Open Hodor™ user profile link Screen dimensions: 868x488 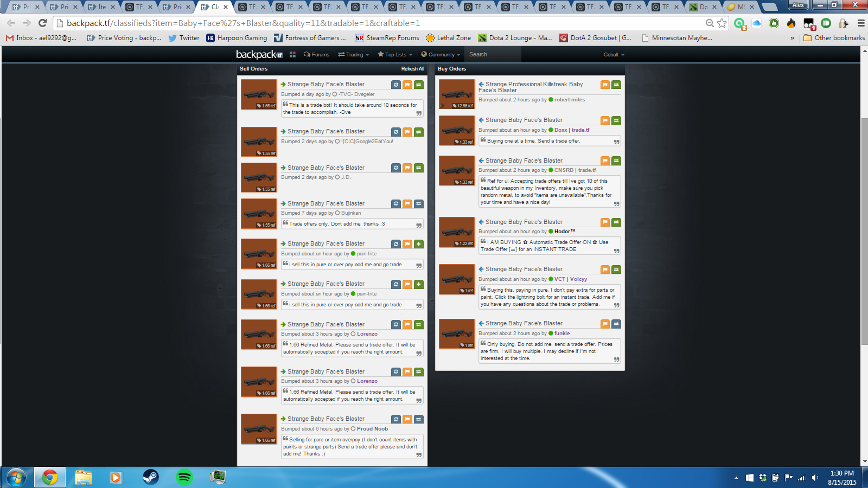[x=565, y=232]
